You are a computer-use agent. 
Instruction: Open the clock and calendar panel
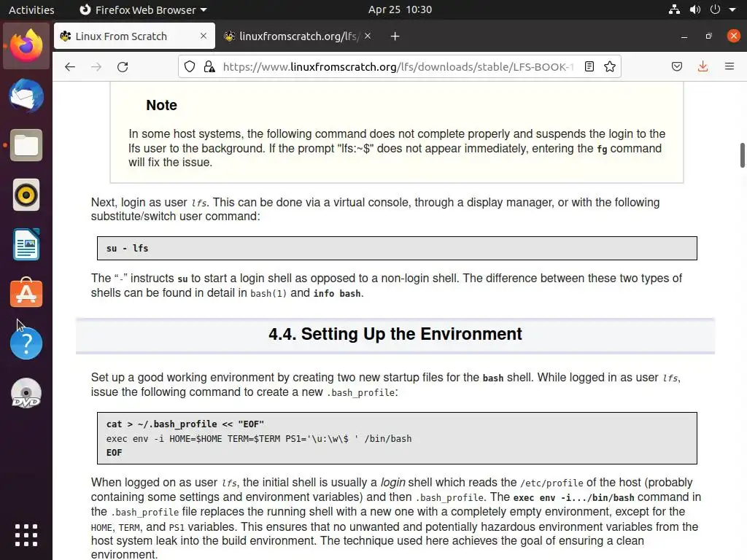400,9
